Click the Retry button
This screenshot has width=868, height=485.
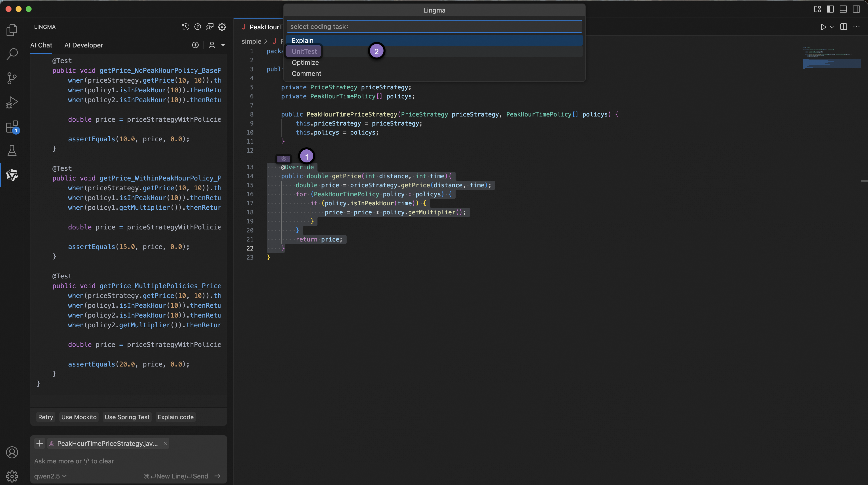click(45, 417)
